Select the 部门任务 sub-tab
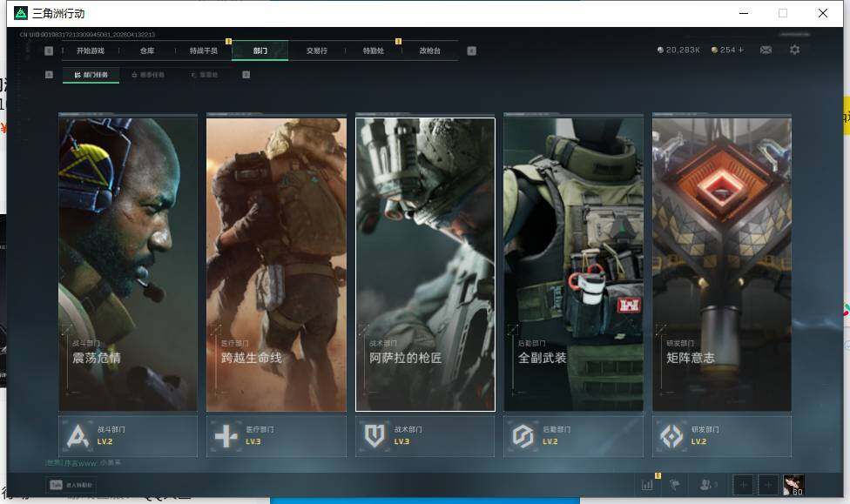Image resolution: width=850 pixels, height=504 pixels. click(91, 75)
